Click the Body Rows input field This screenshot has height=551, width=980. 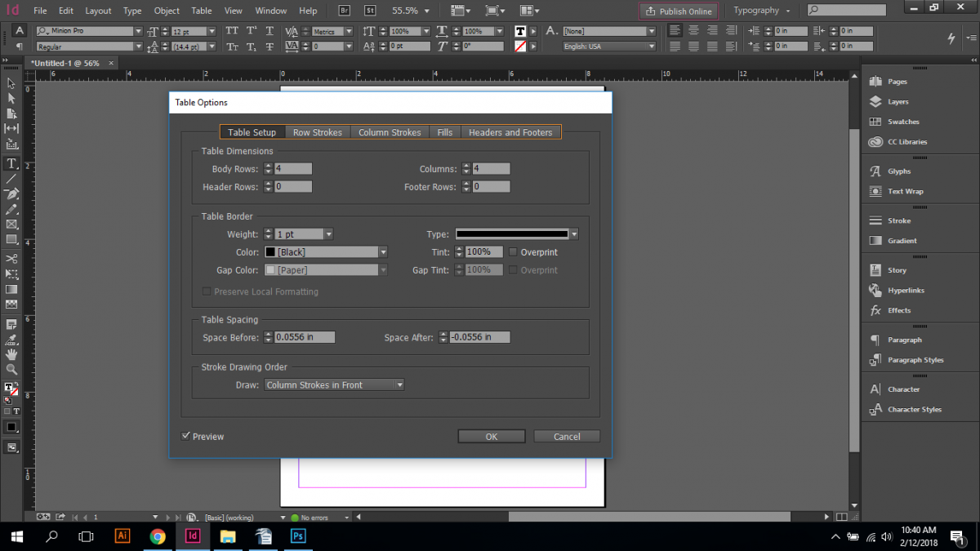tap(294, 168)
